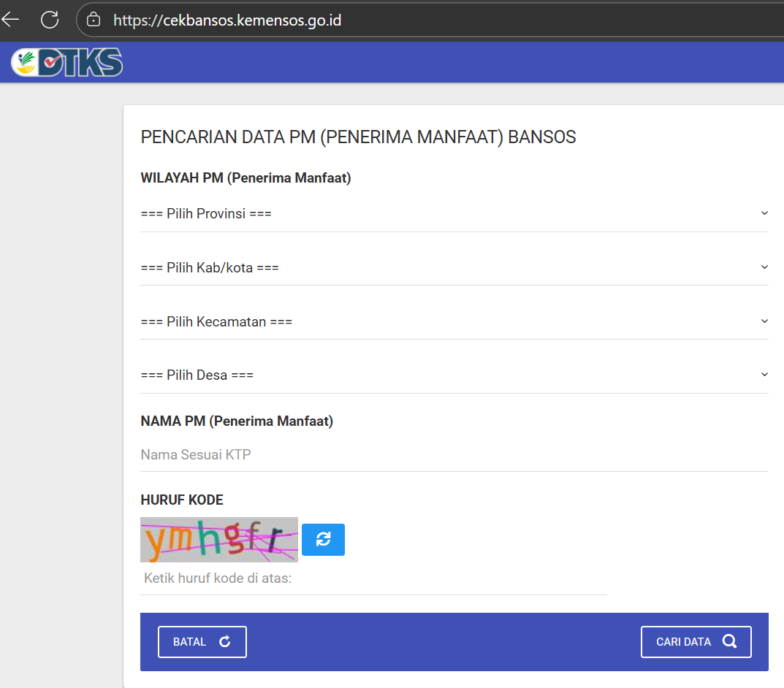
Task: Click the CARI DATA search button
Action: point(696,641)
